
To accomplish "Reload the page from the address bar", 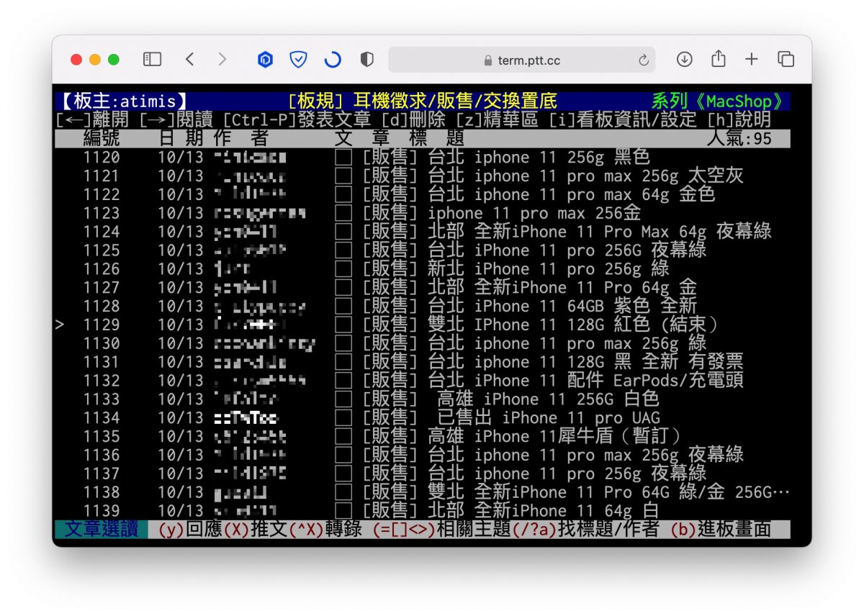I will tap(644, 60).
